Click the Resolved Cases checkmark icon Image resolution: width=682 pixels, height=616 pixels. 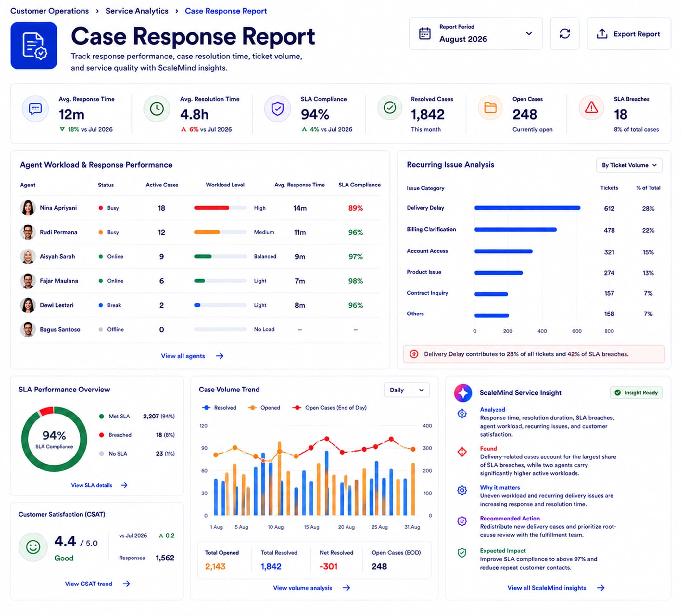[390, 108]
